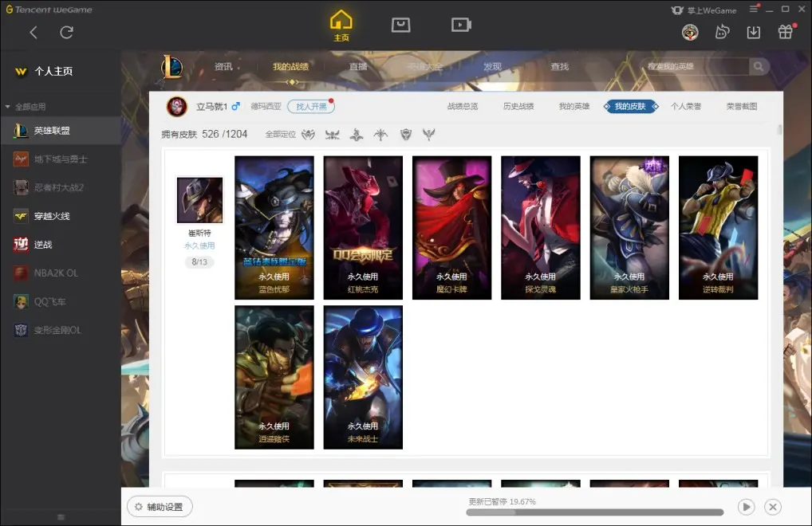Open the 发现 tab
812x526 pixels.
[492, 67]
